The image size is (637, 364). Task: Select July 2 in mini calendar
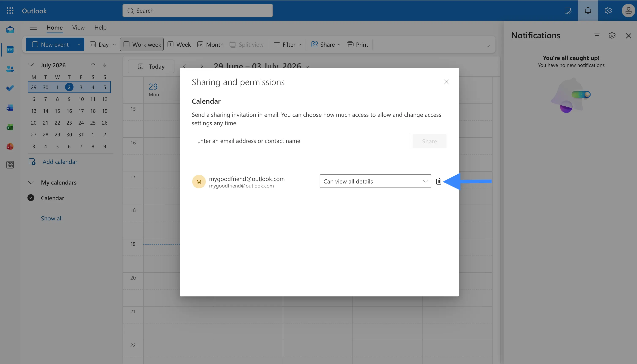(x=69, y=87)
